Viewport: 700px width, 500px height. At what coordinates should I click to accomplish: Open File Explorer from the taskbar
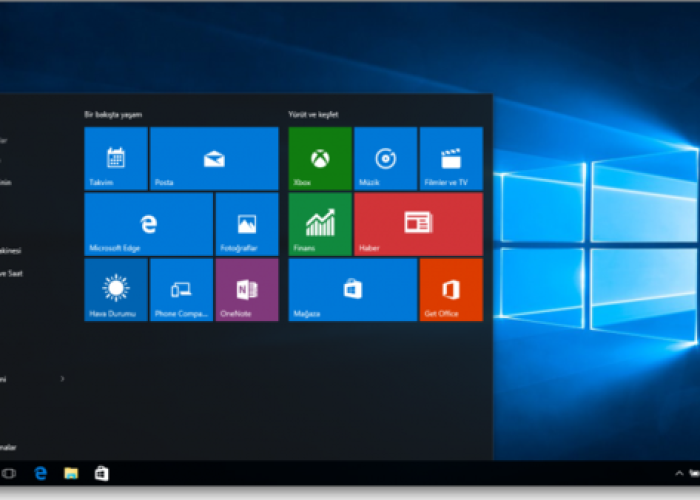71,473
